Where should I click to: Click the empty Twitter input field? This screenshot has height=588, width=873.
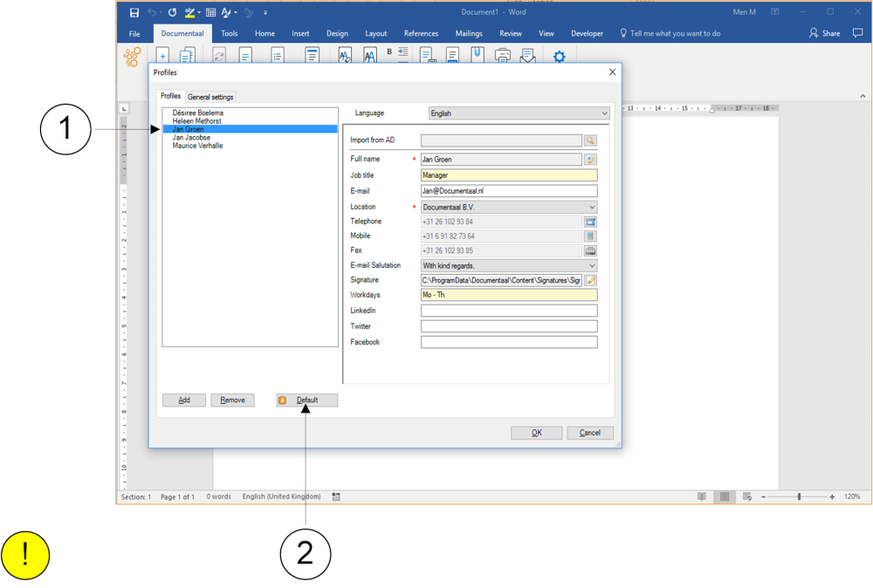(509, 326)
